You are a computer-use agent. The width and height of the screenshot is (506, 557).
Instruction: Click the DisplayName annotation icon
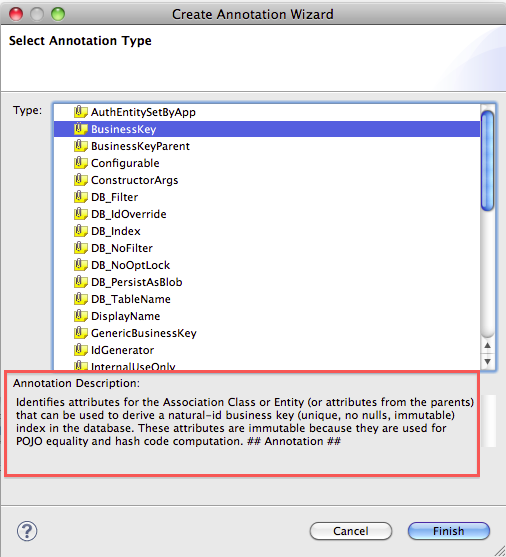[x=81, y=316]
